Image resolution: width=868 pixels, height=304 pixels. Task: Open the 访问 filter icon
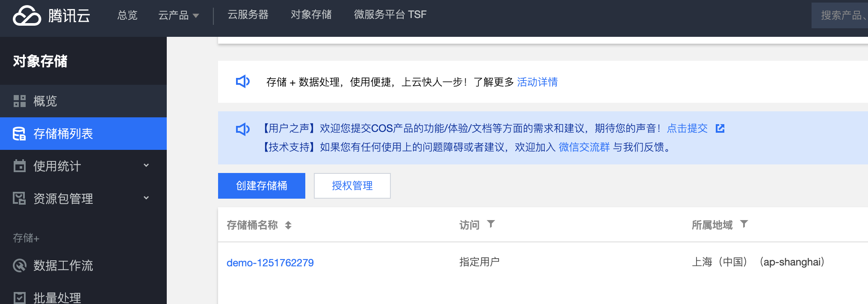click(491, 224)
